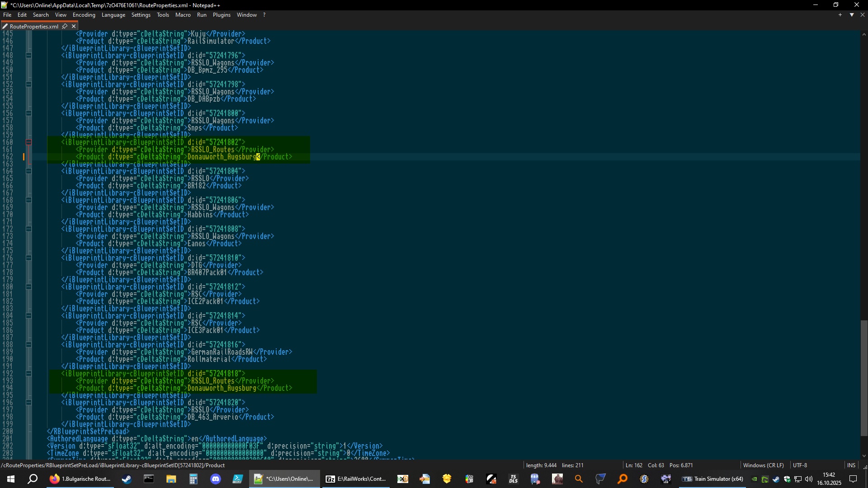Click UTF-8 encoding in status bar
868x488 pixels.
tap(799, 465)
